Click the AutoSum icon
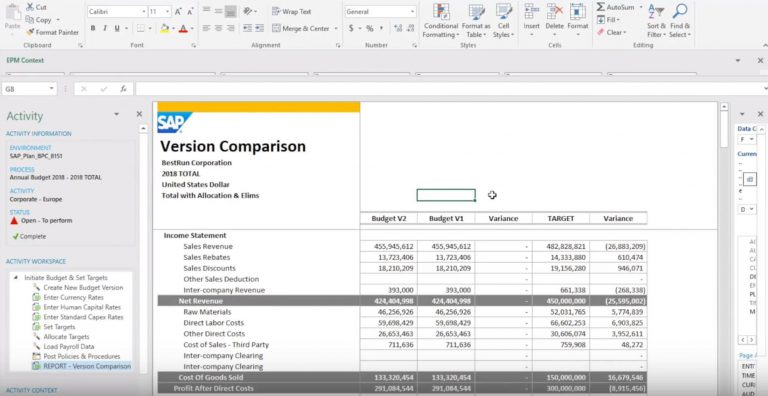 coord(600,7)
